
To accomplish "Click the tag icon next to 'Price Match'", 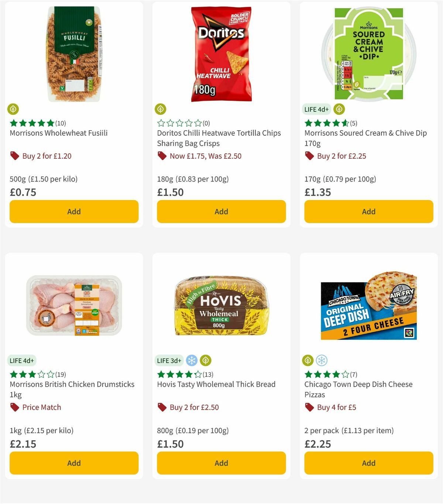I will click(x=15, y=407).
